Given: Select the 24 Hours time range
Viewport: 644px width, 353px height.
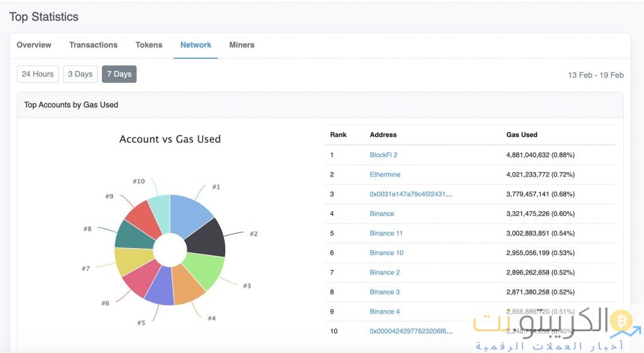Looking at the screenshot, I should click(x=38, y=74).
